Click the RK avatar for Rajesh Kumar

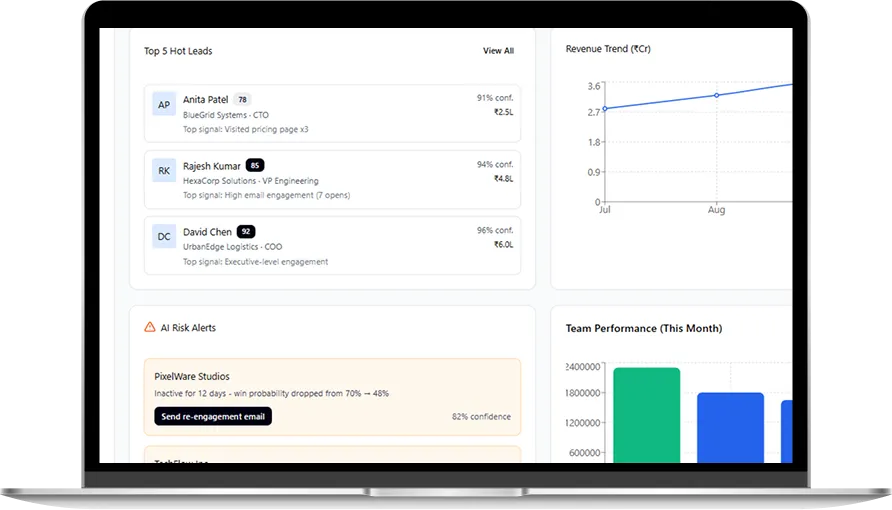pos(164,170)
